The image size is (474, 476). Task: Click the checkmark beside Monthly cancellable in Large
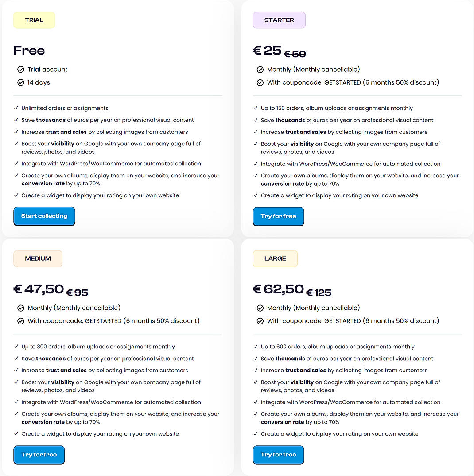(x=260, y=308)
